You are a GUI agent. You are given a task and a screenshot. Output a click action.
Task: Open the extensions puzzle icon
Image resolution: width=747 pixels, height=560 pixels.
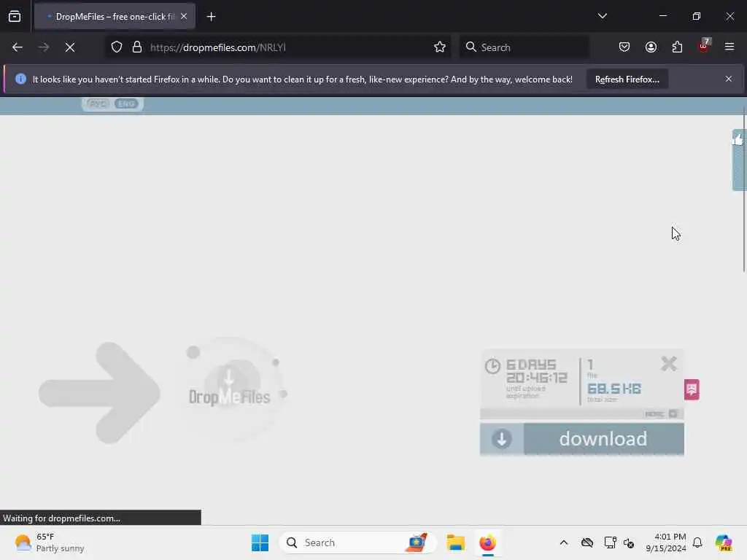[677, 47]
